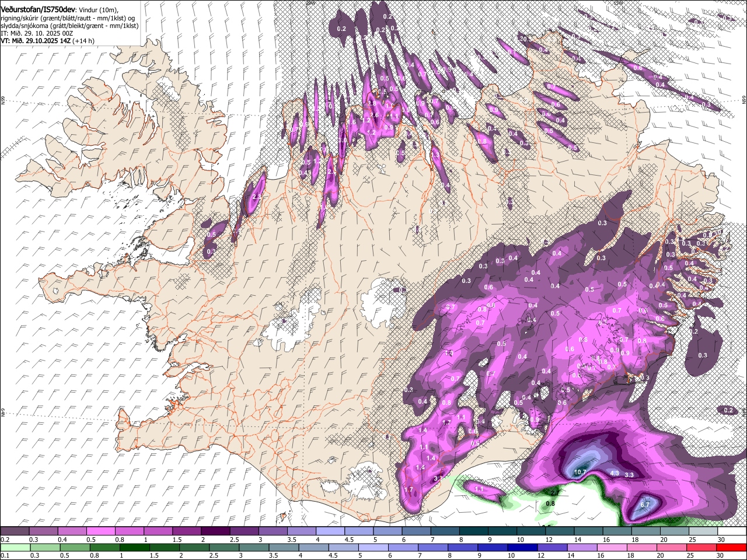
Task: Click the 6.7 precipitation value on the map
Action: (x=645, y=505)
